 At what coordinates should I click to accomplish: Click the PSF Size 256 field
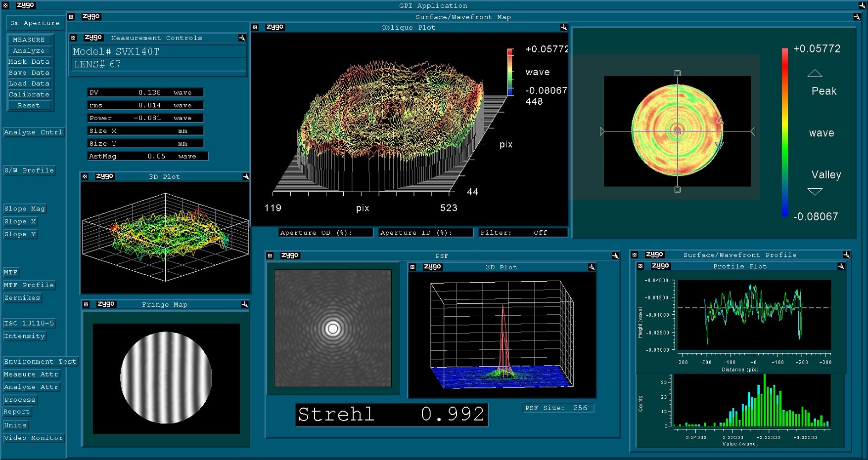(x=558, y=408)
